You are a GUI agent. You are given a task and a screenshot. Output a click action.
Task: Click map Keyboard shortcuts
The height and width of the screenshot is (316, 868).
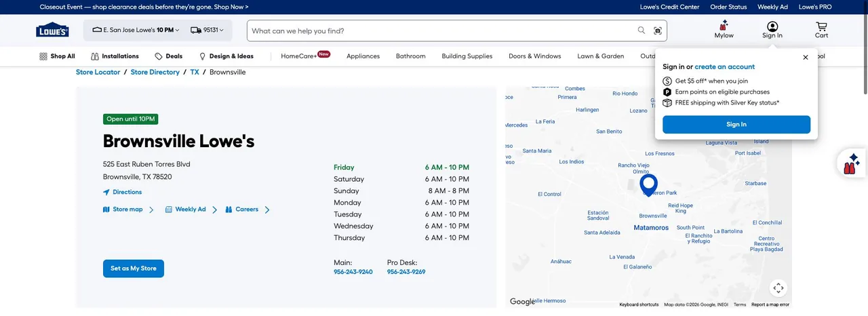(639, 304)
